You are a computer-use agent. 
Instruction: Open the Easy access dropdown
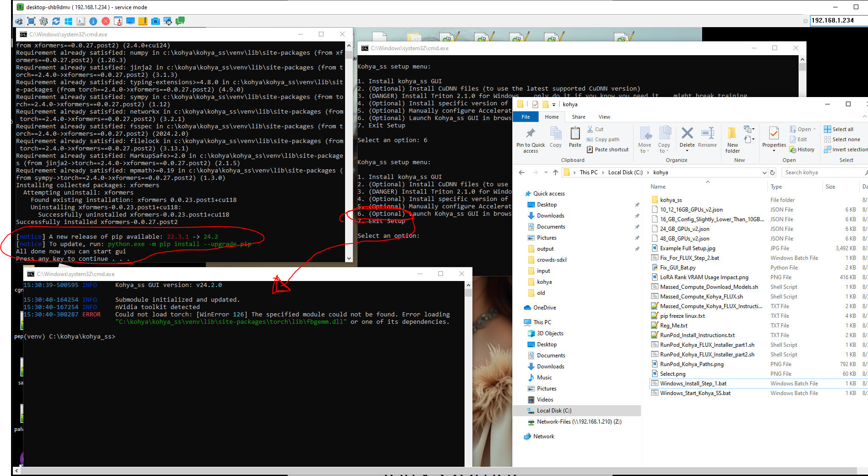coord(749,139)
